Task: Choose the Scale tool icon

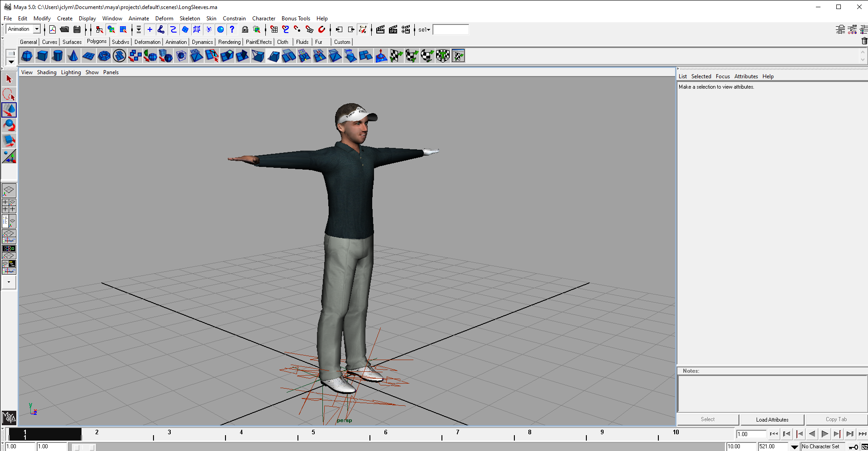Action: (x=9, y=141)
